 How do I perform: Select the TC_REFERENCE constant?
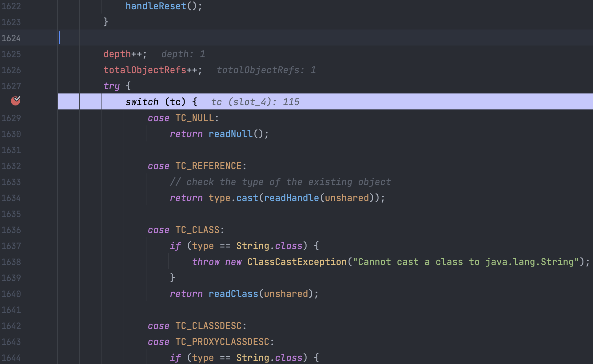point(209,166)
